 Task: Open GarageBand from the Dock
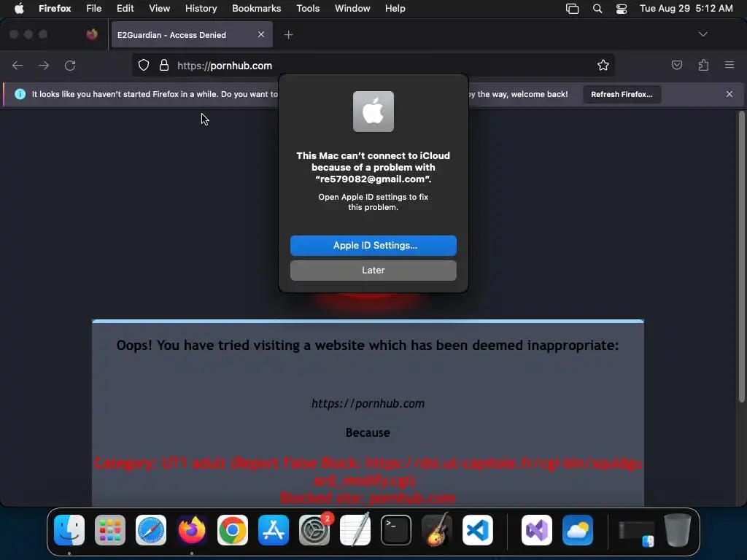coord(437,530)
